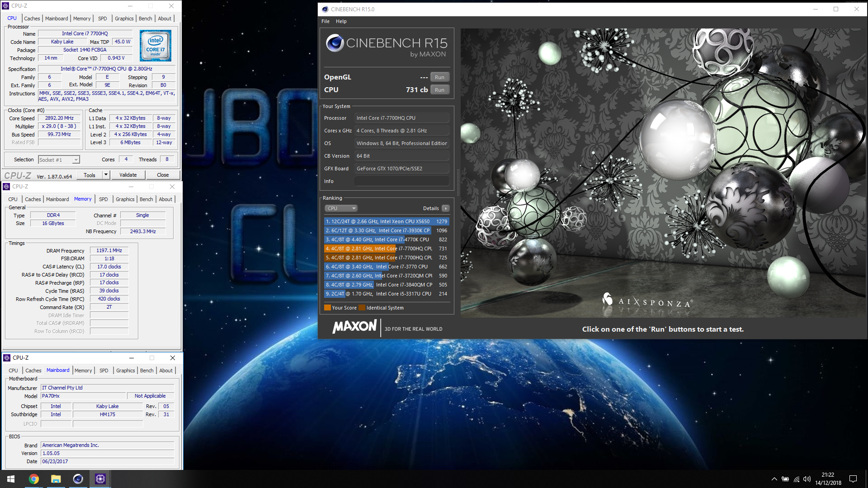The height and width of the screenshot is (488, 868).
Task: Select highlighted ranking row scoring 731
Action: (x=387, y=249)
